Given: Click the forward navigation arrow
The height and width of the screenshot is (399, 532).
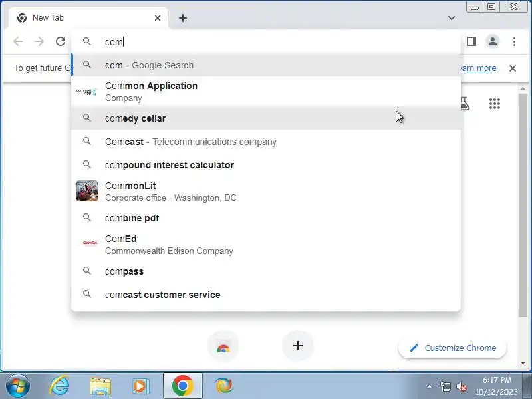Looking at the screenshot, I should coord(39,41).
